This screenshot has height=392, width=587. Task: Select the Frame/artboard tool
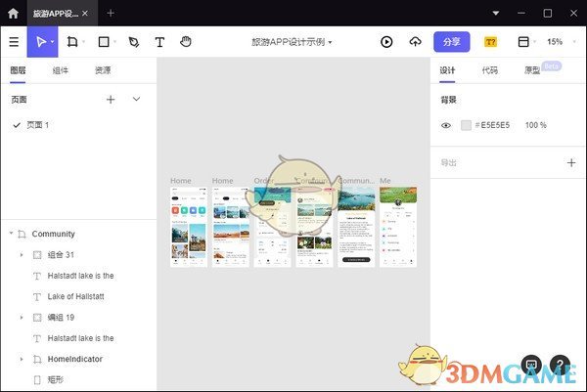(71, 42)
